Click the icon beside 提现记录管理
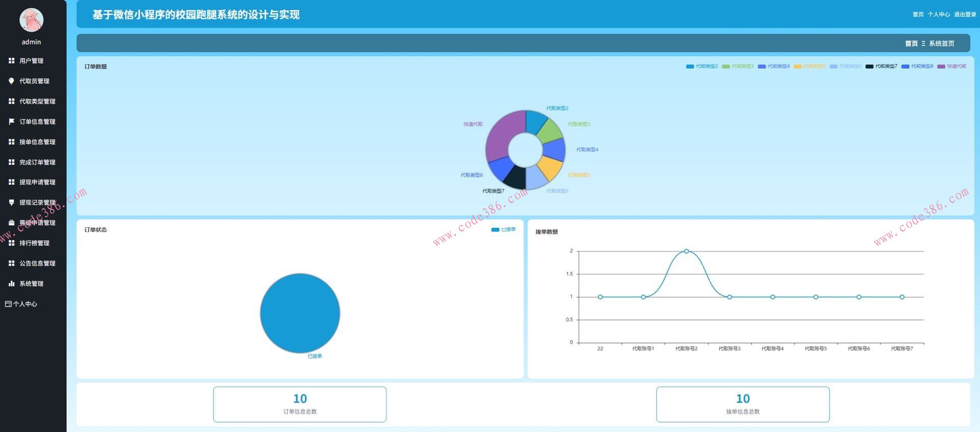980x432 pixels. coord(11,202)
